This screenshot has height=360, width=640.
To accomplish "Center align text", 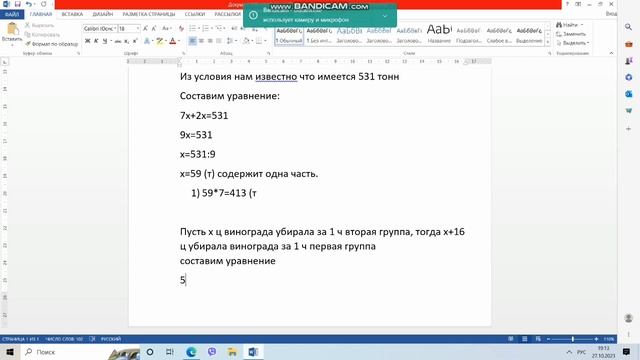I will 201,41.
